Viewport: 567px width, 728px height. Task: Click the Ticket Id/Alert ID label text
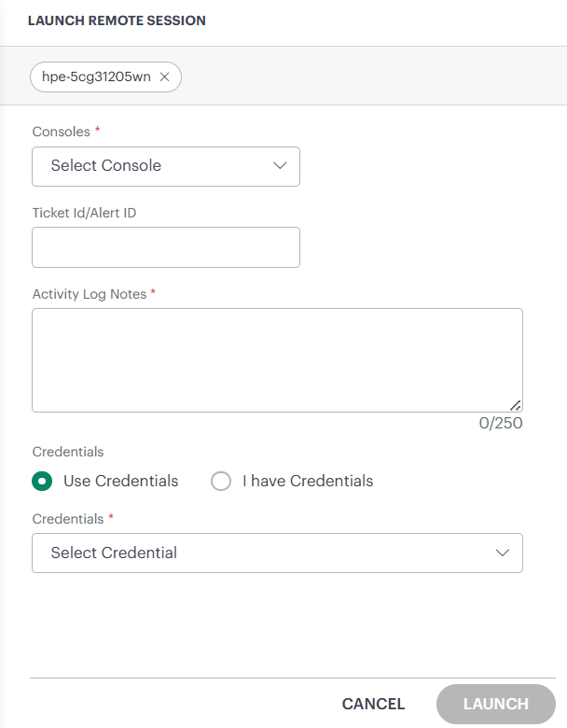pos(84,213)
